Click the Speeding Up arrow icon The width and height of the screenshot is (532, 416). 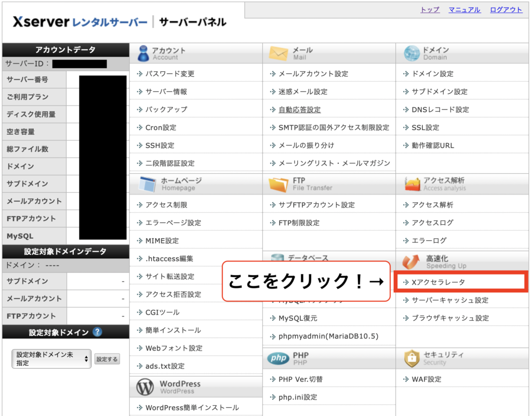click(410, 262)
